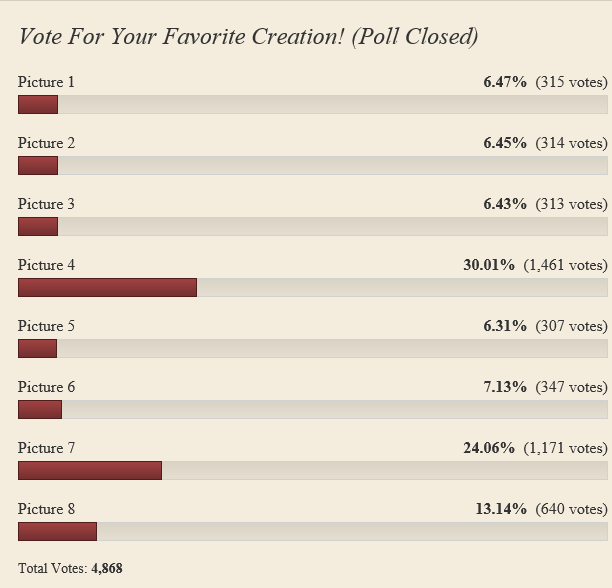Select the Picture 2 label
The image size is (612, 588).
(x=46, y=143)
